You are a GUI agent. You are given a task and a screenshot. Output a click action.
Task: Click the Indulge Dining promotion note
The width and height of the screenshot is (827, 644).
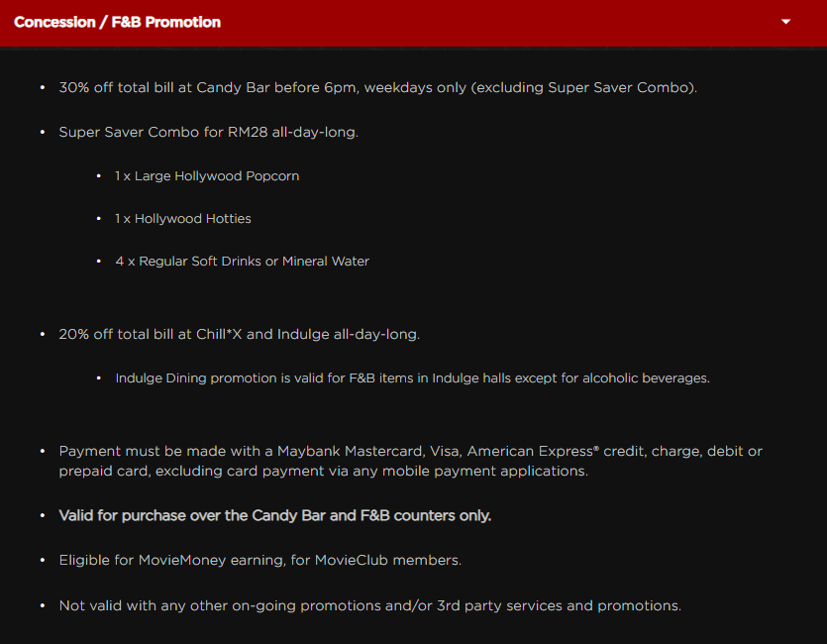coord(412,377)
